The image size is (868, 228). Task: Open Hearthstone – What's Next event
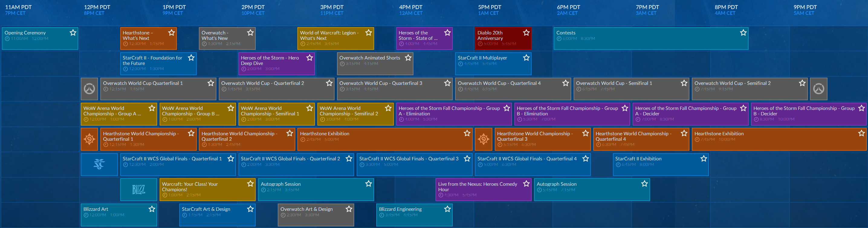(143, 38)
